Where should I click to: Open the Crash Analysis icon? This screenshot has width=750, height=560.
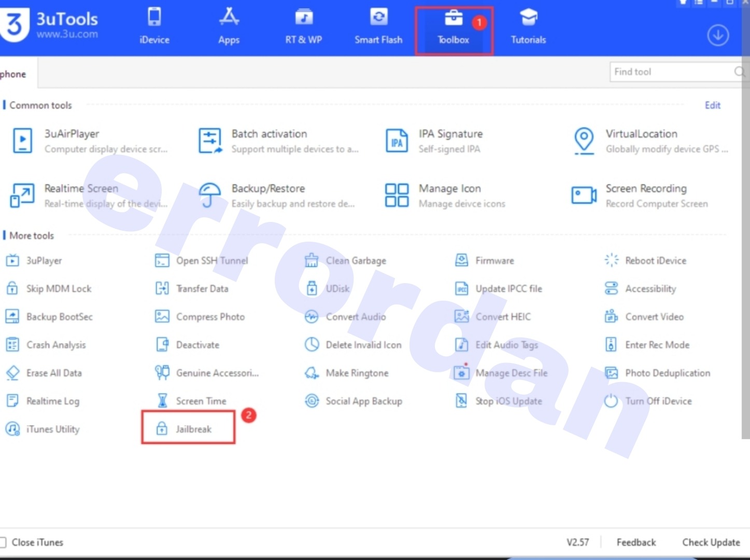coord(12,344)
